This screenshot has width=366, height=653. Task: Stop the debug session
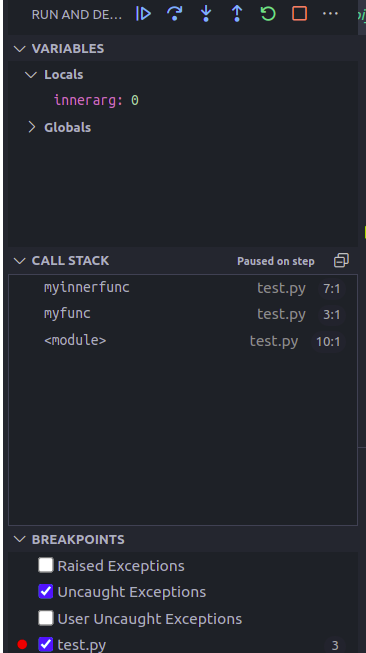(299, 14)
